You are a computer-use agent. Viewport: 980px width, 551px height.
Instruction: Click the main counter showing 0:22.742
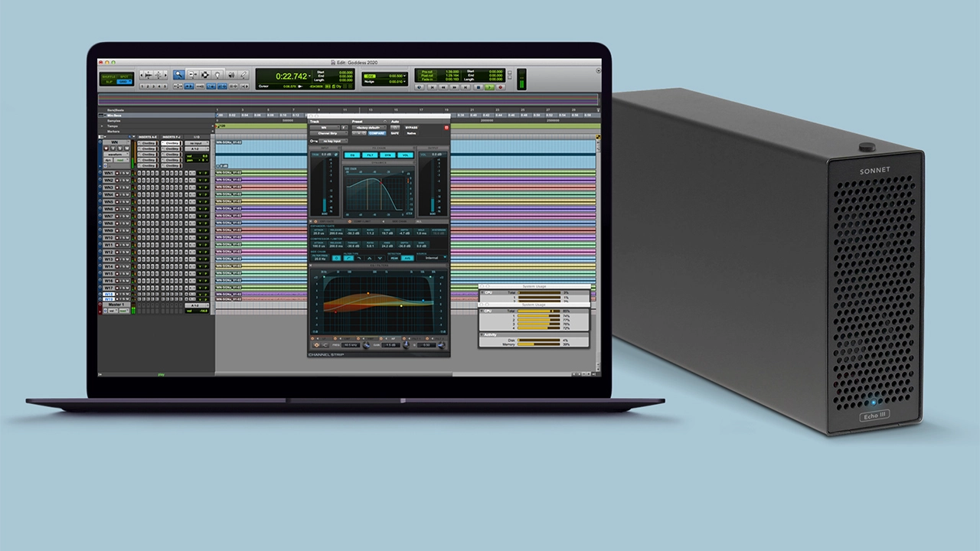pos(292,77)
